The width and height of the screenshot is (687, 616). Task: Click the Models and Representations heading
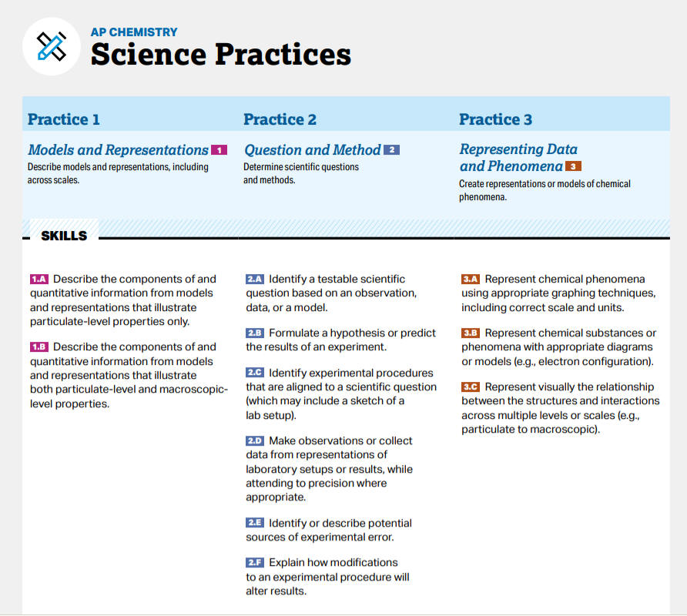click(118, 150)
